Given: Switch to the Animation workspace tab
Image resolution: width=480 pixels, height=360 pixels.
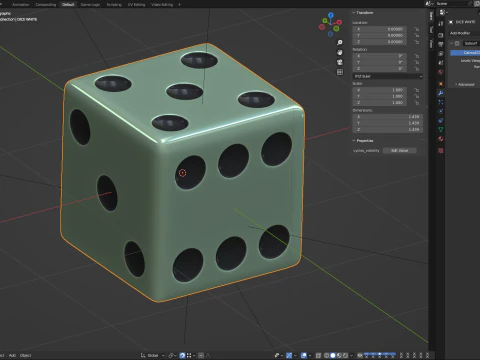Looking at the screenshot, I should [20, 5].
